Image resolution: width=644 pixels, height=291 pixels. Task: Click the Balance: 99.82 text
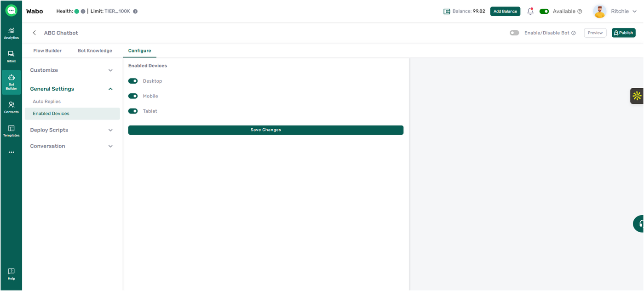click(469, 11)
